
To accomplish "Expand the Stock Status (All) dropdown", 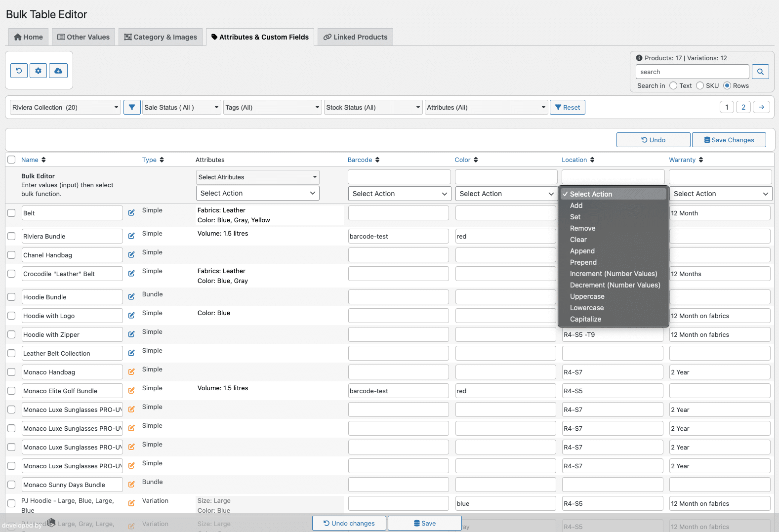I will 373,107.
